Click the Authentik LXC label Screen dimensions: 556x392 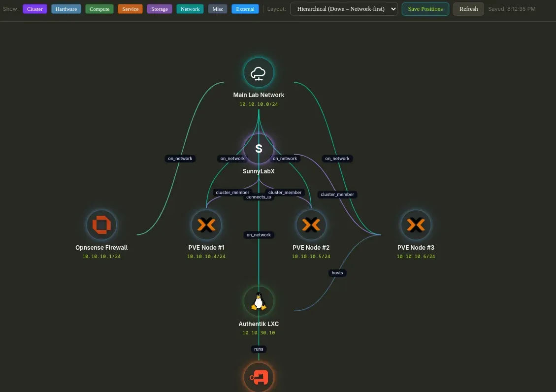pos(259,324)
